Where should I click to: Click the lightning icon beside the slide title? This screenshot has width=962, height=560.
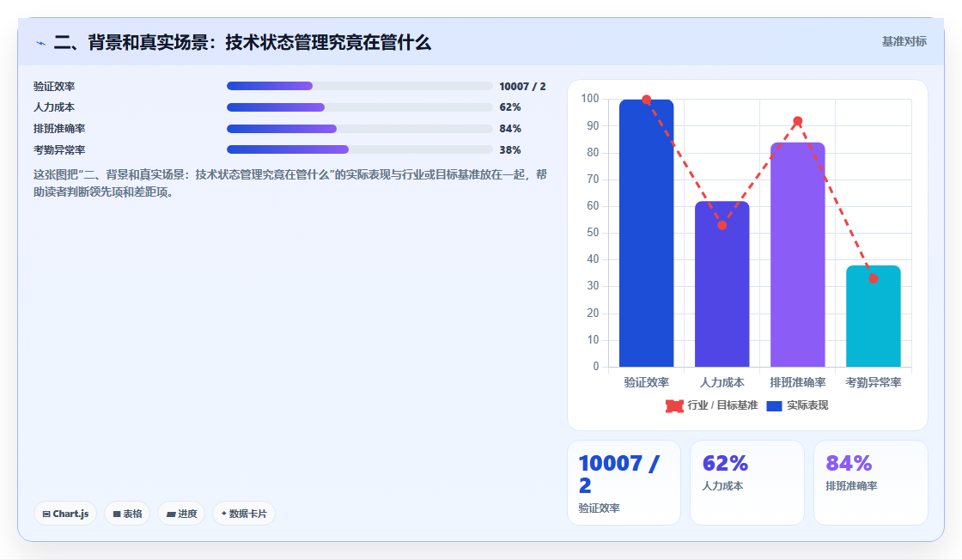point(41,43)
